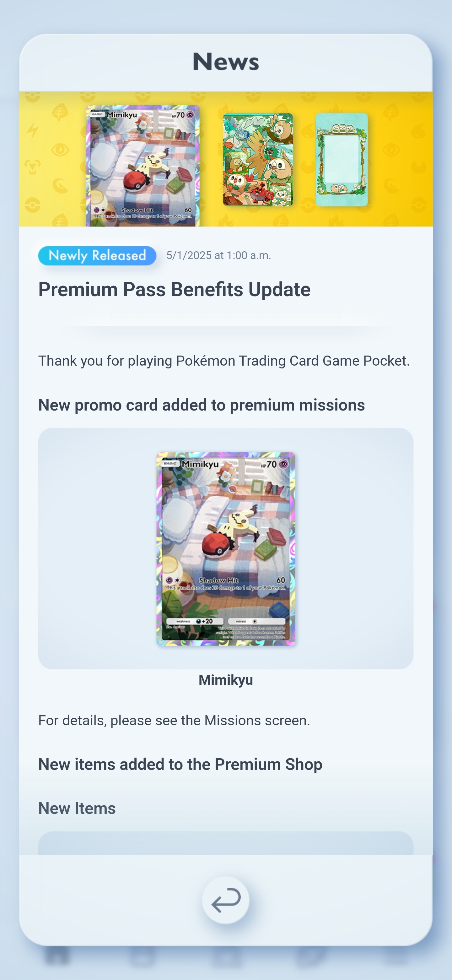Click the Psychic energy symbol beside HP 70 on large card
Screen dimensions: 452x980
point(283,464)
